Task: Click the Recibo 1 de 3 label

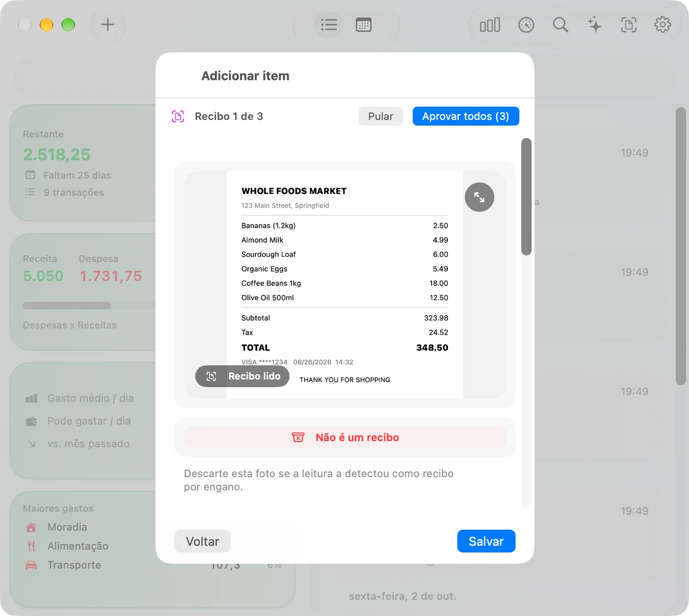Action: [x=229, y=117]
